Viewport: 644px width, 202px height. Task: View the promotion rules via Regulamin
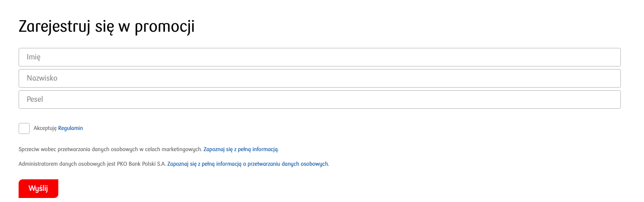click(70, 128)
